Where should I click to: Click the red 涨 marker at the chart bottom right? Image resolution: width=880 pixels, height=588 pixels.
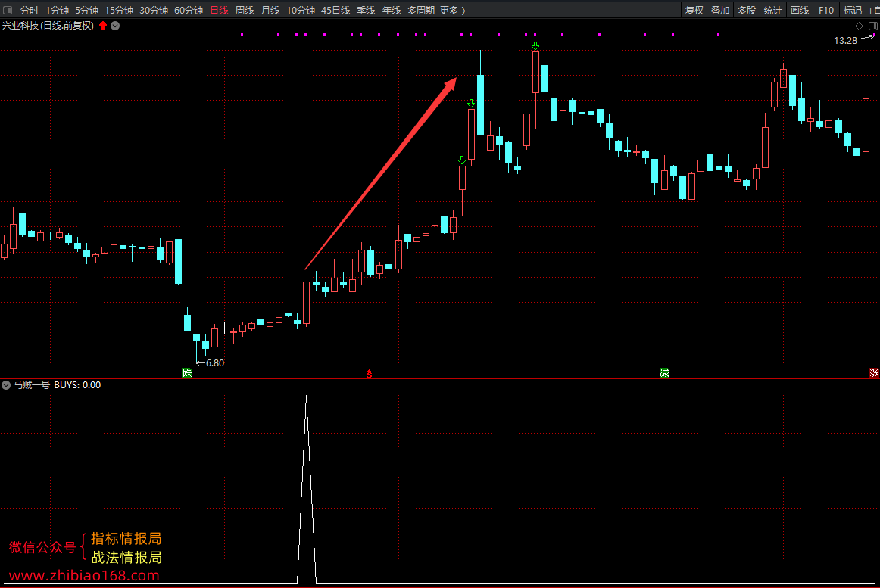pos(874,372)
